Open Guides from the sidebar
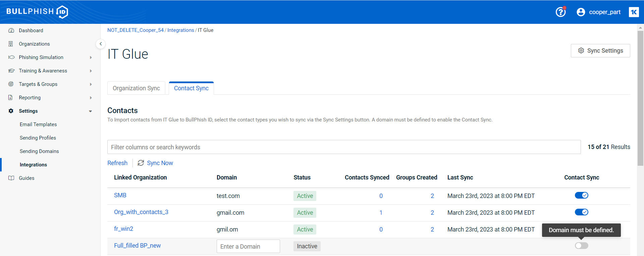The image size is (644, 256). click(26, 178)
